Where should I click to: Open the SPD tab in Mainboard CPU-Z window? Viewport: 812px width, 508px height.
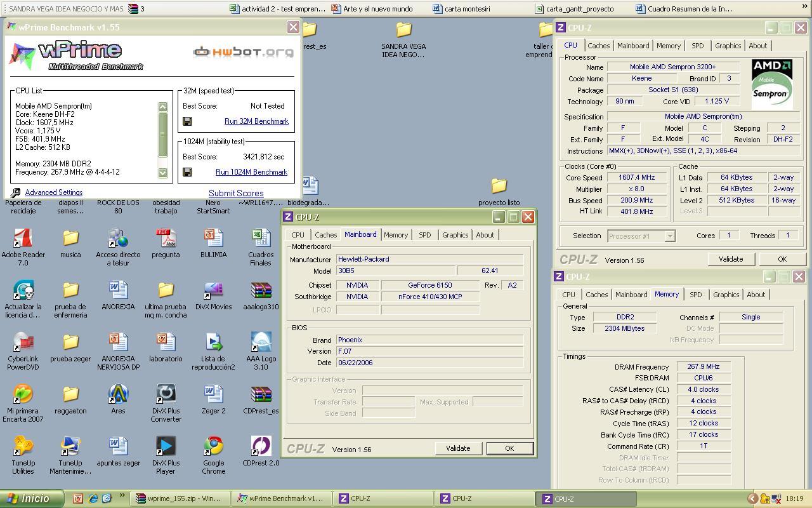424,235
